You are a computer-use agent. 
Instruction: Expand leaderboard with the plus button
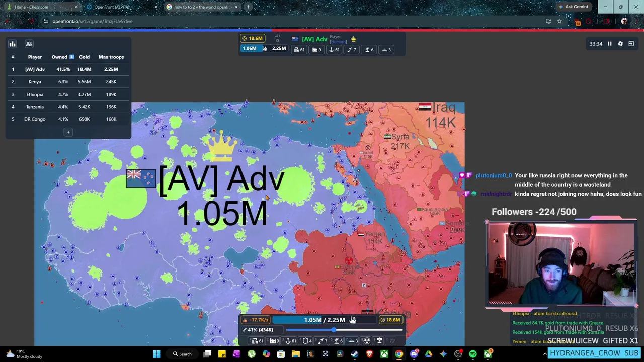tap(68, 132)
